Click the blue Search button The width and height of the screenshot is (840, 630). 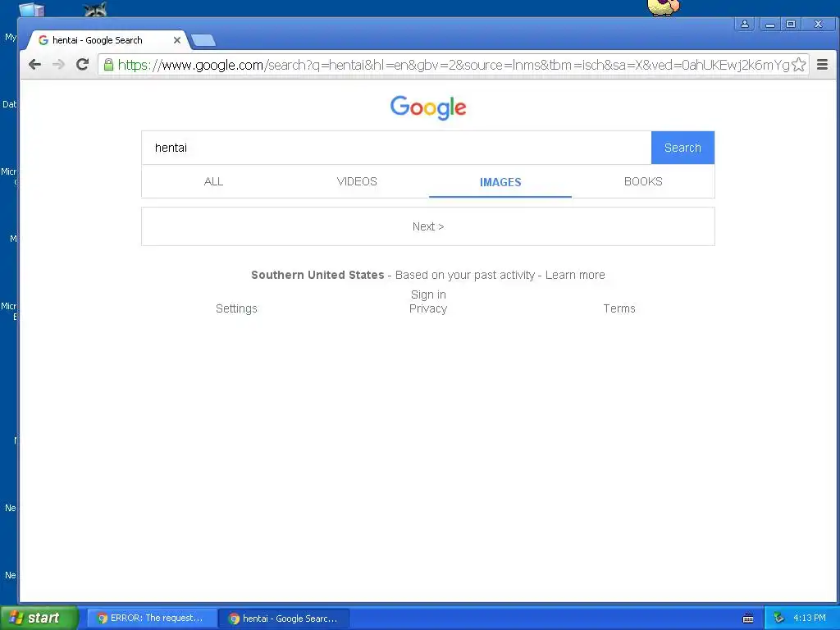point(682,148)
